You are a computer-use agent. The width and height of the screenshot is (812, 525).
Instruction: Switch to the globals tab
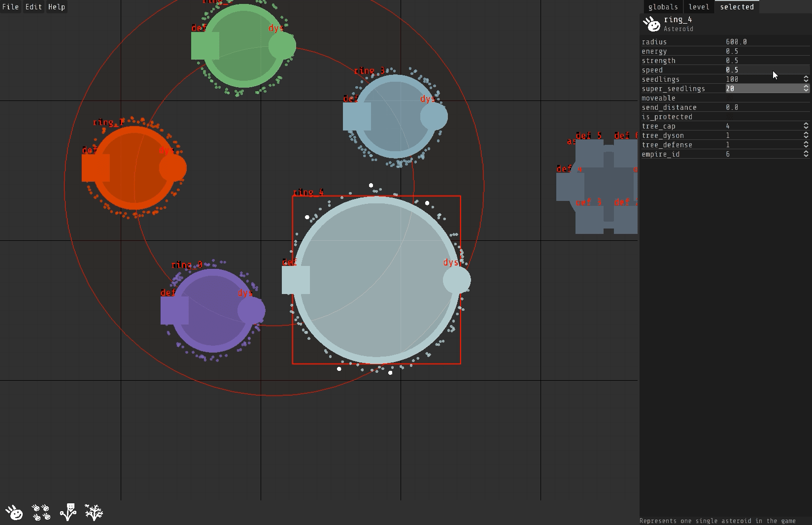tap(663, 7)
